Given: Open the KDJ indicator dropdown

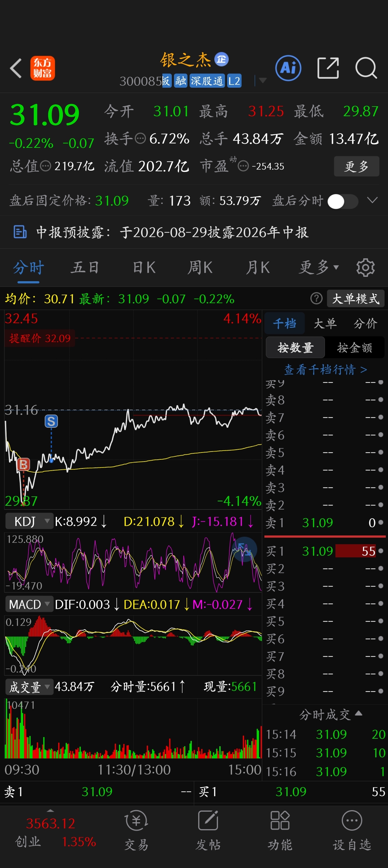Looking at the screenshot, I should coord(29,522).
